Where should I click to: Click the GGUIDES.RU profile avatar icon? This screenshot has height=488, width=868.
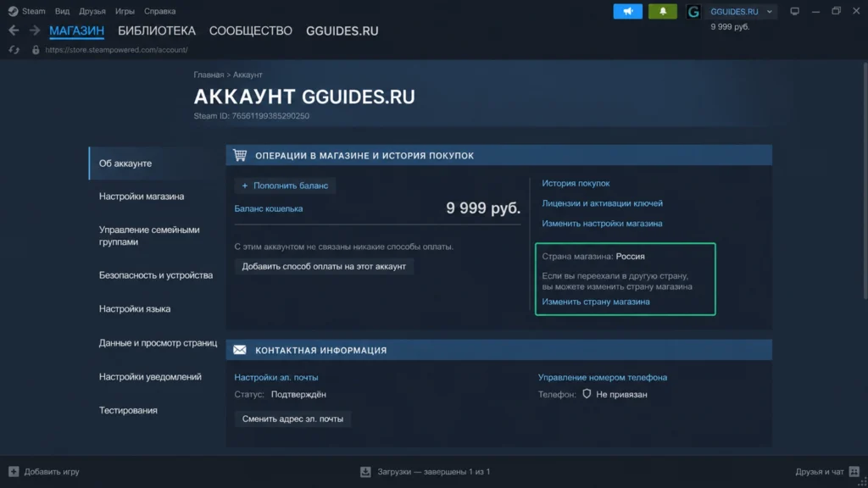(x=693, y=11)
